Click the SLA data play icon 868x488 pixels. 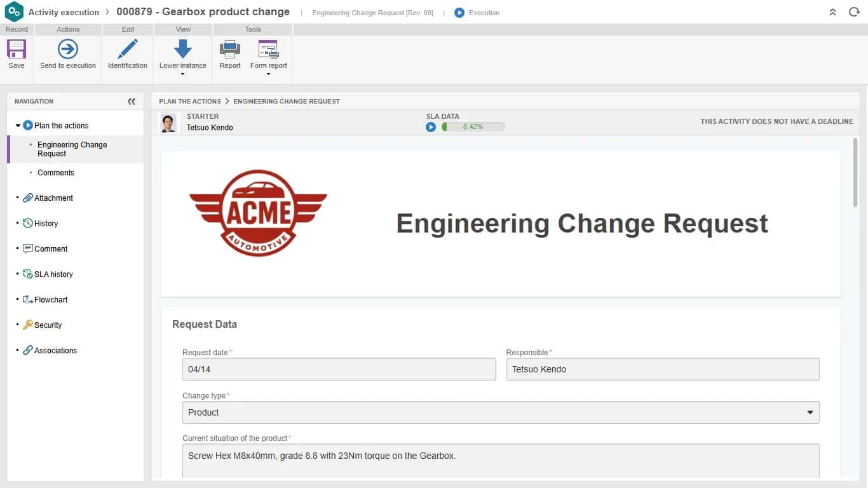pos(431,126)
